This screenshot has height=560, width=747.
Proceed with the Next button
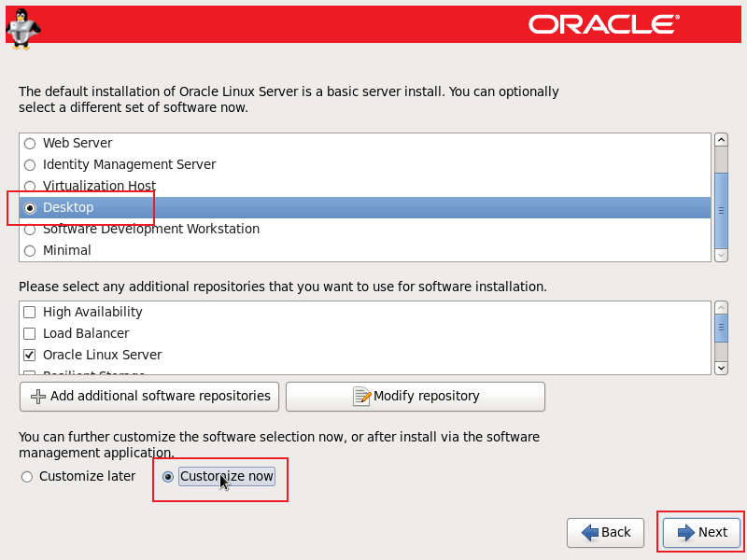coord(701,532)
